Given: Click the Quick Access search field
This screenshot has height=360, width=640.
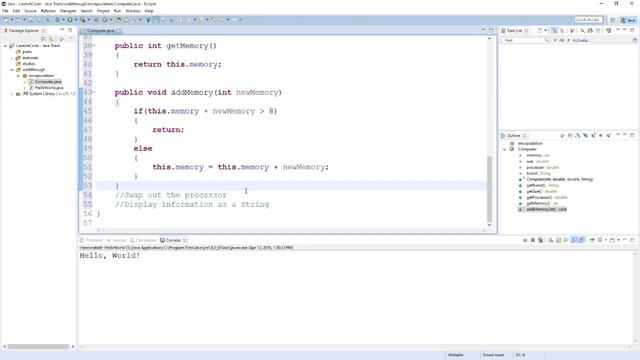Looking at the screenshot, I should pyautogui.click(x=588, y=20).
